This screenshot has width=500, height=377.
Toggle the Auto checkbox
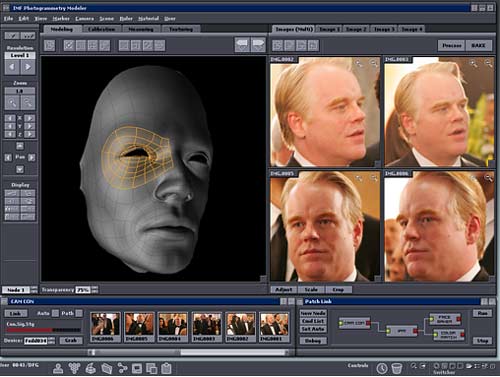tap(55, 313)
